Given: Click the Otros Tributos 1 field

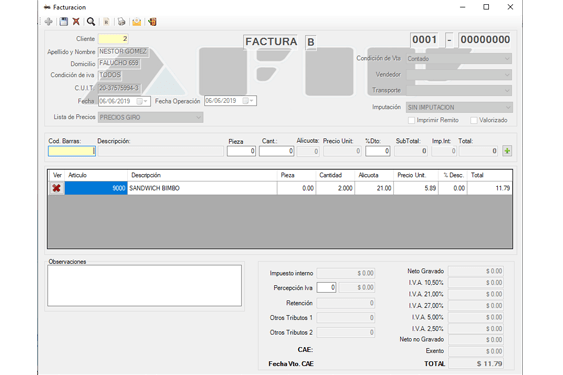Looking at the screenshot, I should coord(346,318).
